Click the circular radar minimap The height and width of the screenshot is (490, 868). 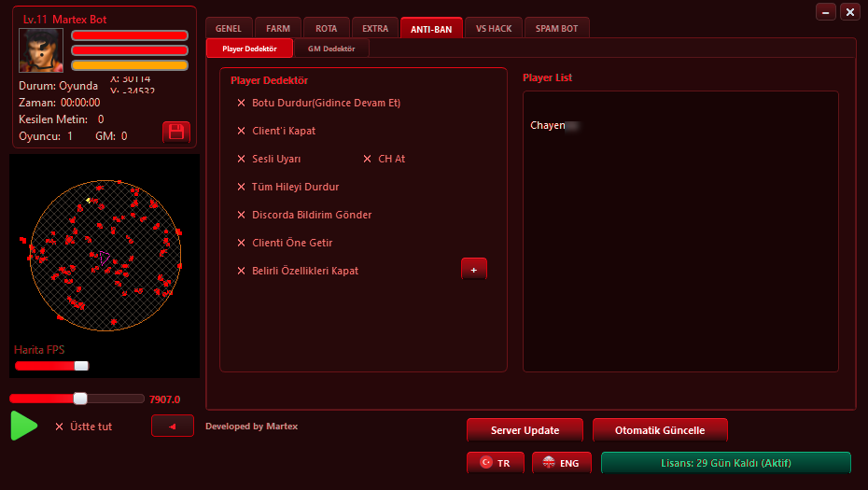click(x=105, y=256)
